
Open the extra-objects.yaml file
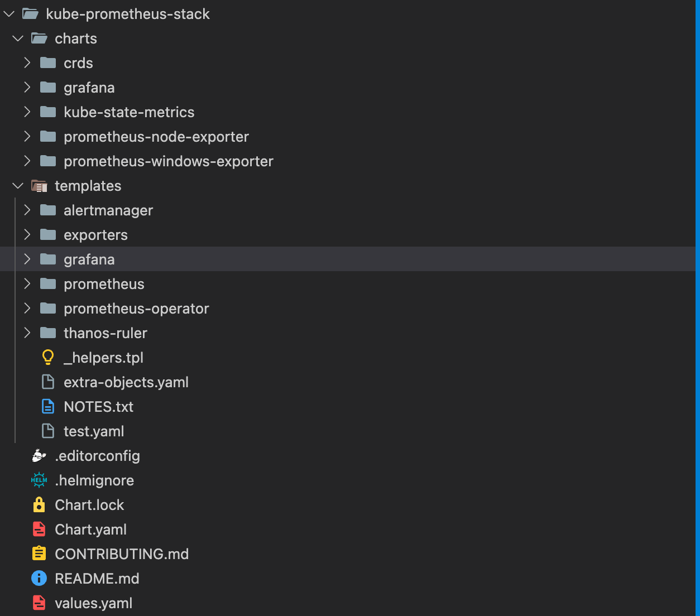(126, 382)
